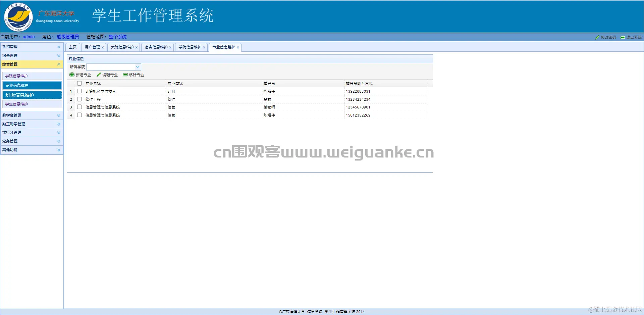Viewport: 644px width, 315px height.
Task: Sort by 辅导员联系方式 column header
Action: 386,84
